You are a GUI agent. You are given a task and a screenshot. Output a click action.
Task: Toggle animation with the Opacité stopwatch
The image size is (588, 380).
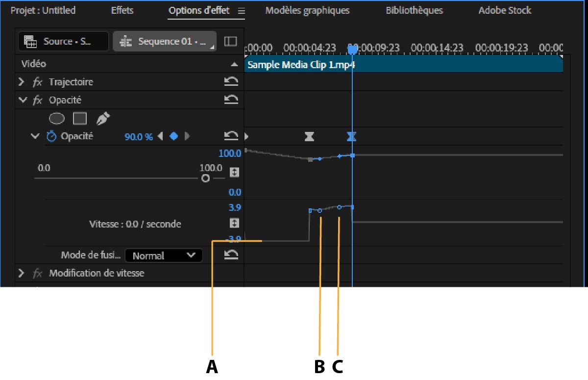click(x=53, y=136)
